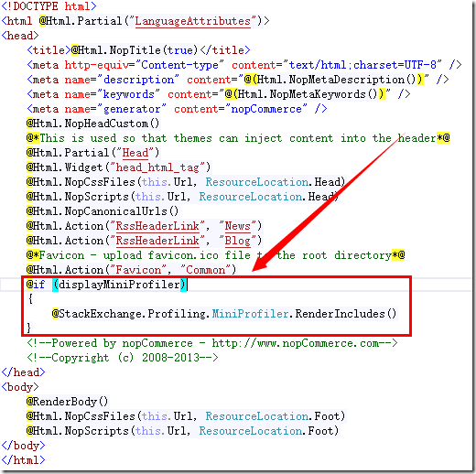Viewport: 476px width, 474px height.
Task: Click the closing </head> tag
Action: coord(23,372)
